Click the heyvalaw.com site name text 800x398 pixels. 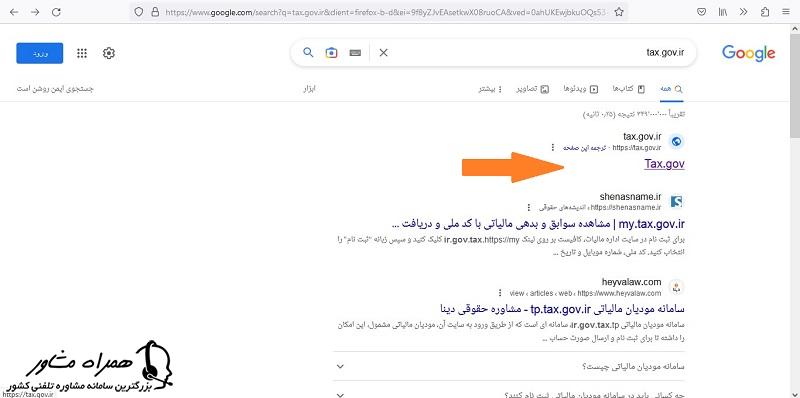pyautogui.click(x=631, y=282)
